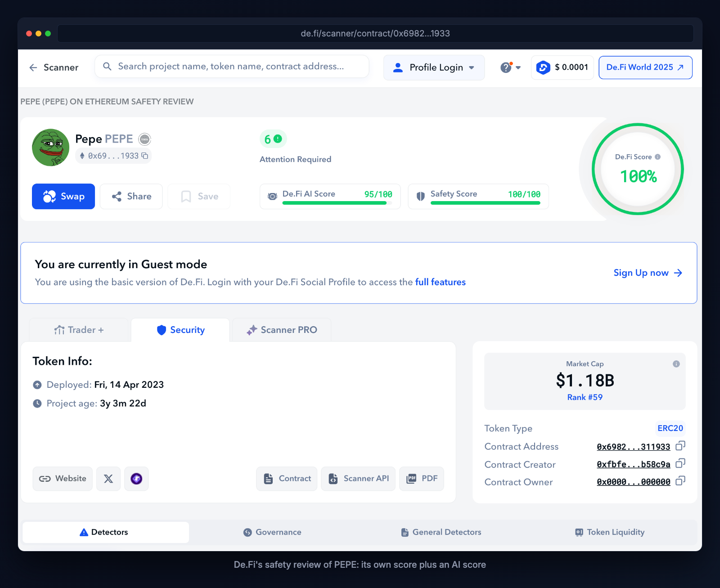Click the Deployed date icon
This screenshot has width=720, height=588.
(37, 385)
